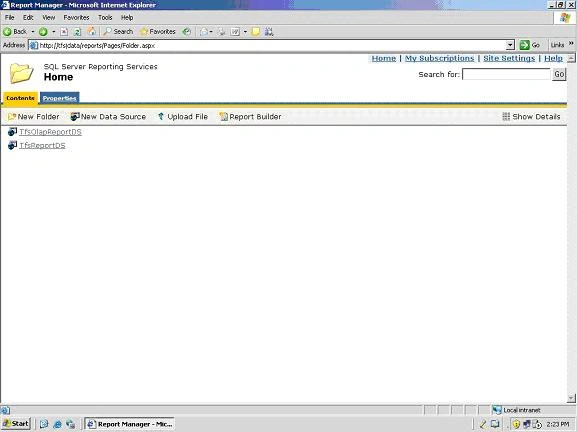The width and height of the screenshot is (577, 432).
Task: Click the address bar URL field
Action: pyautogui.click(x=272, y=45)
